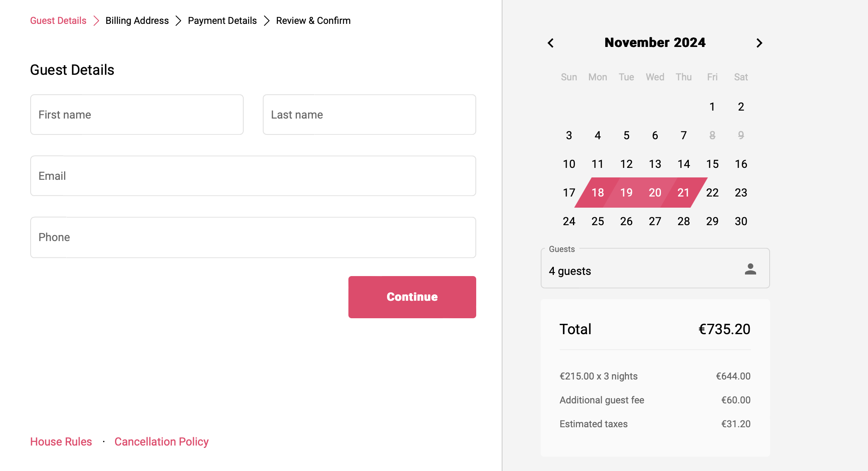
Task: Select November 30 on the calendar
Action: (x=741, y=221)
